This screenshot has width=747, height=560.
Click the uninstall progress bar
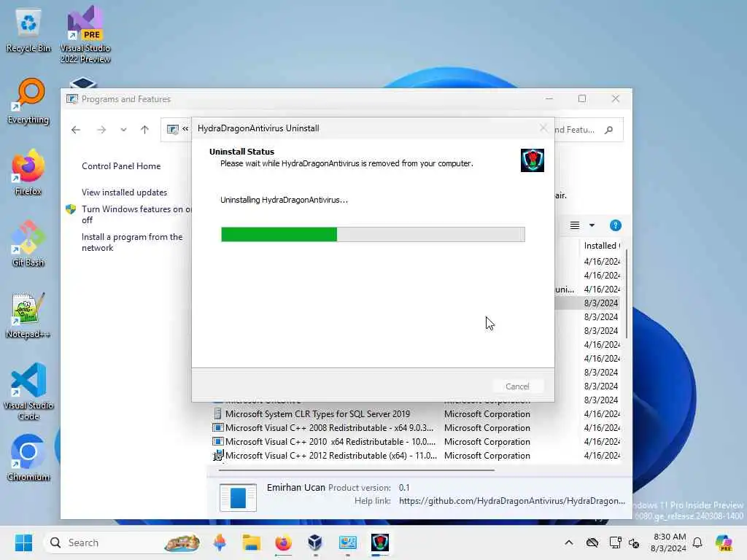373,234
